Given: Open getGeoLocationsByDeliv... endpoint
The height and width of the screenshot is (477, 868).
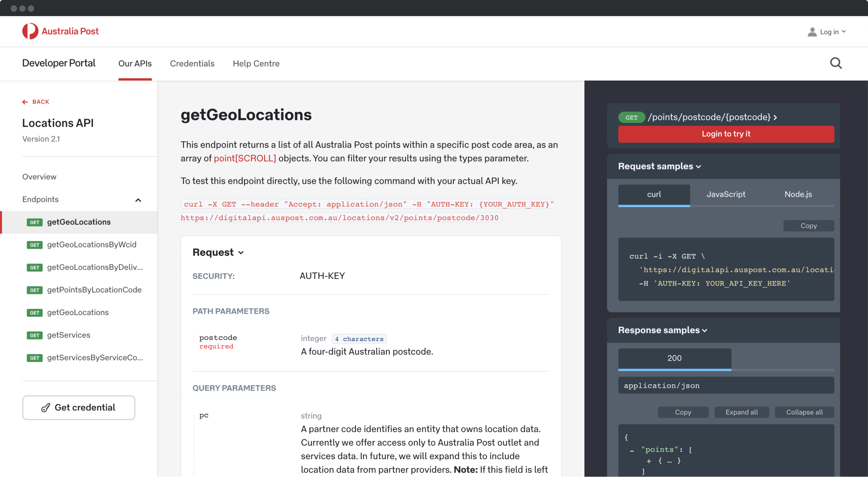Looking at the screenshot, I should click(x=95, y=267).
